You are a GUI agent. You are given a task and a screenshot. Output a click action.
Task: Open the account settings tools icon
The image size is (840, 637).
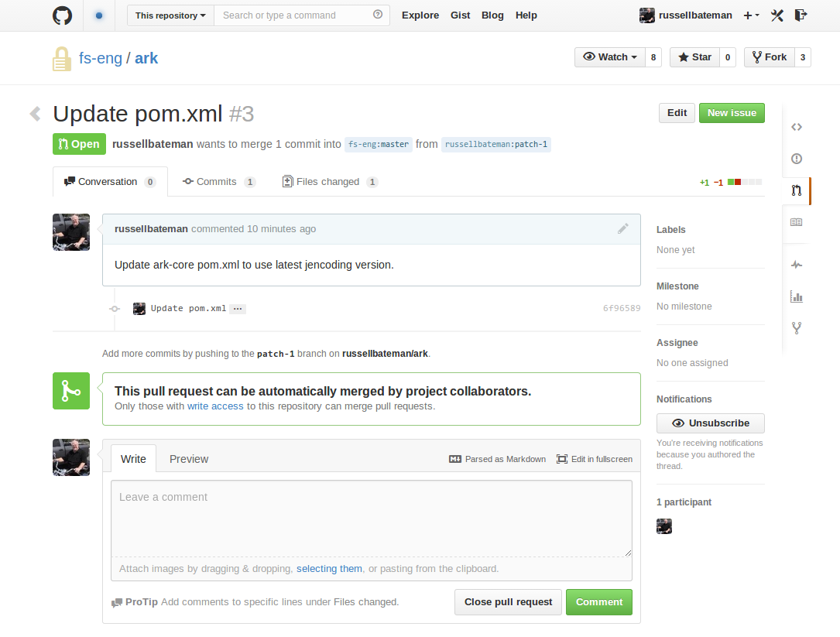coord(777,15)
